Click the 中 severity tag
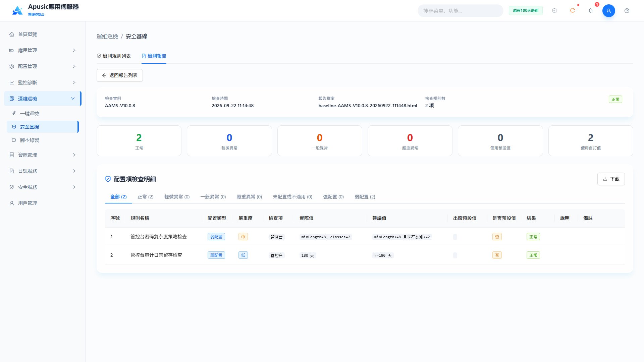Image resolution: width=644 pixels, height=362 pixels. click(243, 237)
